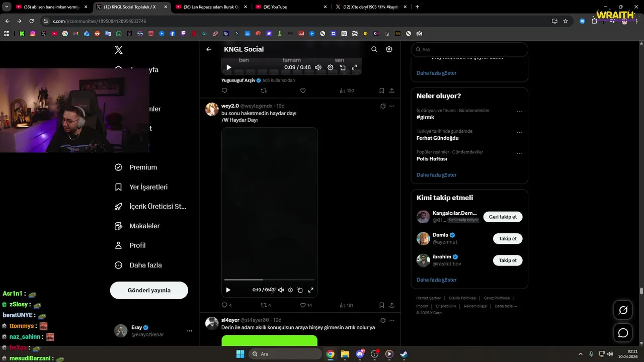Image resolution: width=644 pixels, height=362 pixels.
Task: Open settings on the 0:09 / 0:46 video
Action: pyautogui.click(x=330, y=67)
